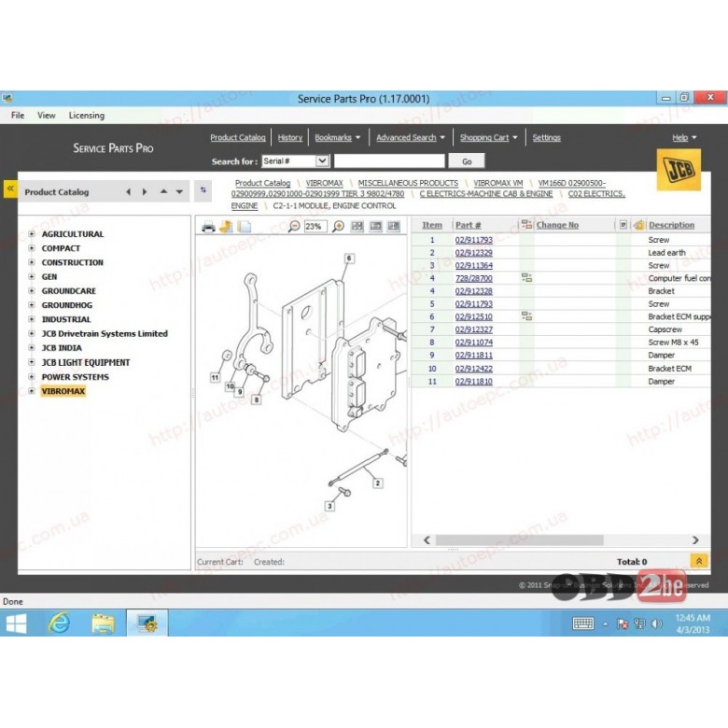
Task: Click the yellow icon beside the Description header
Action: tap(638, 225)
